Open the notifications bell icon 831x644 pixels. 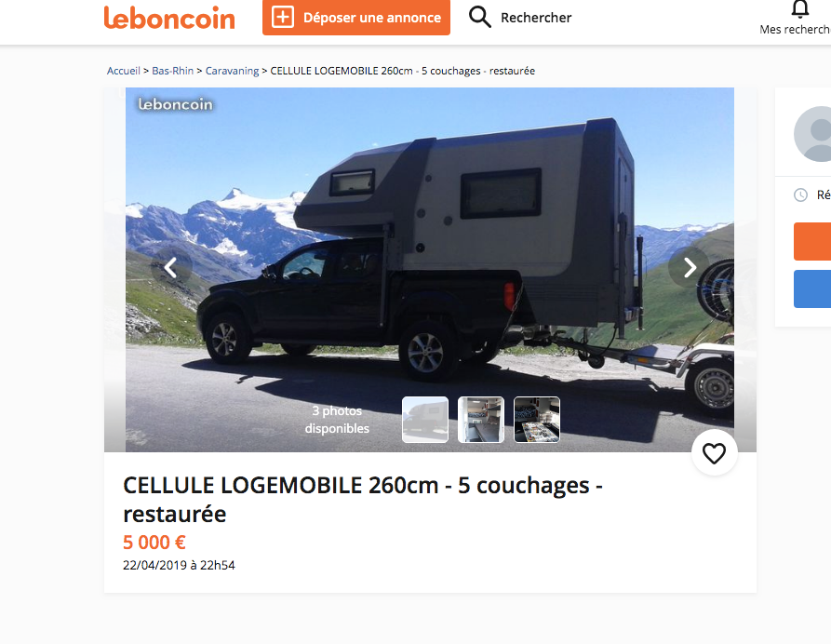(x=799, y=9)
